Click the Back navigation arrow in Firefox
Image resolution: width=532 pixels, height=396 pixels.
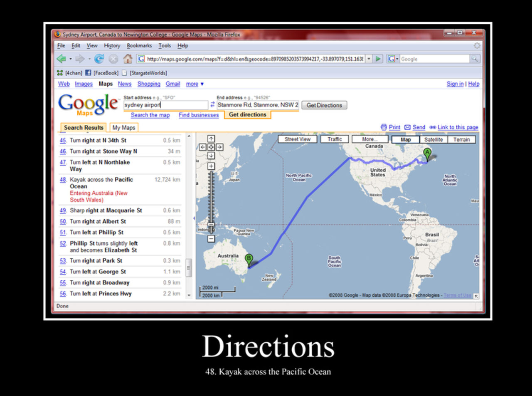pos(62,59)
